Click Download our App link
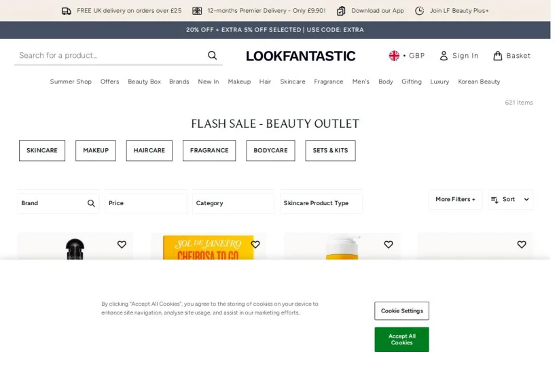 pyautogui.click(x=378, y=11)
